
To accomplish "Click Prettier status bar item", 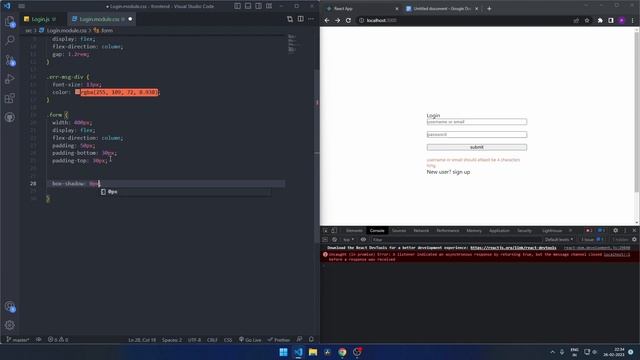I will 279,340.
